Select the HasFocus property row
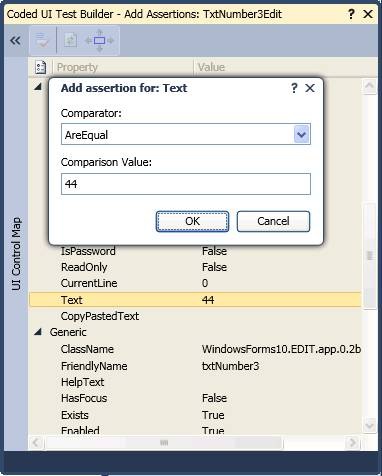Image resolution: width=382 pixels, height=476 pixels. pyautogui.click(x=195, y=398)
